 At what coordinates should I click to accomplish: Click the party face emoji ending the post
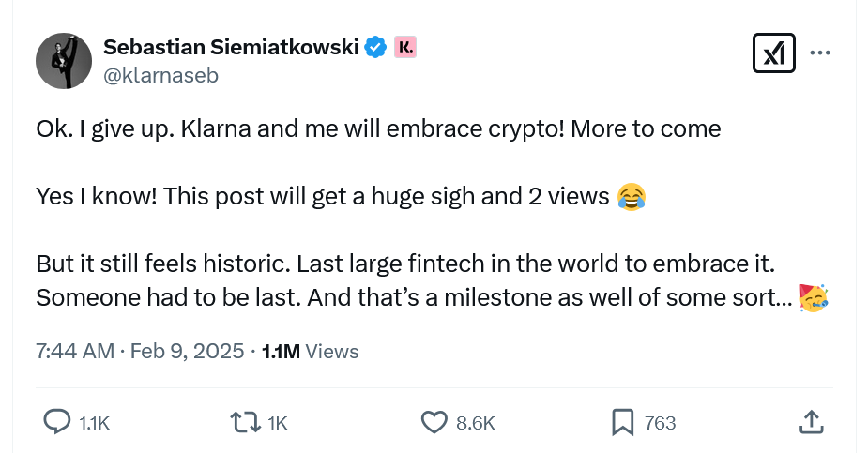click(813, 297)
